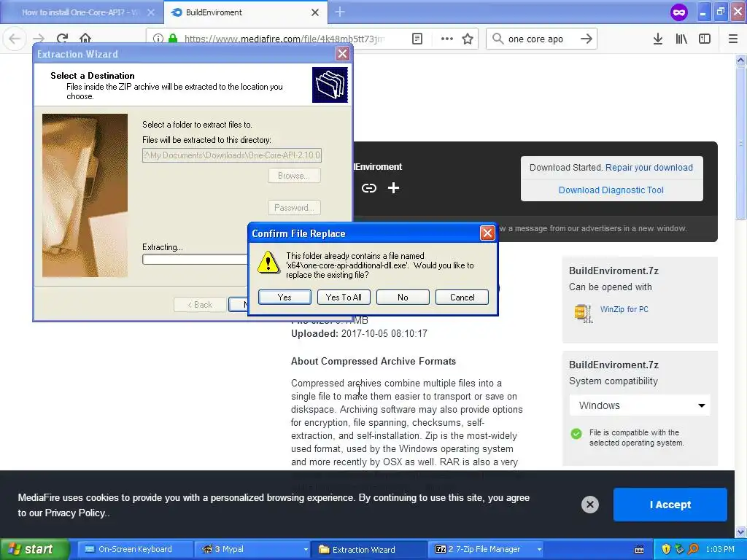Click the Extraction Wizard folder icon
Screen dimensions: 747x560
pos(330,85)
